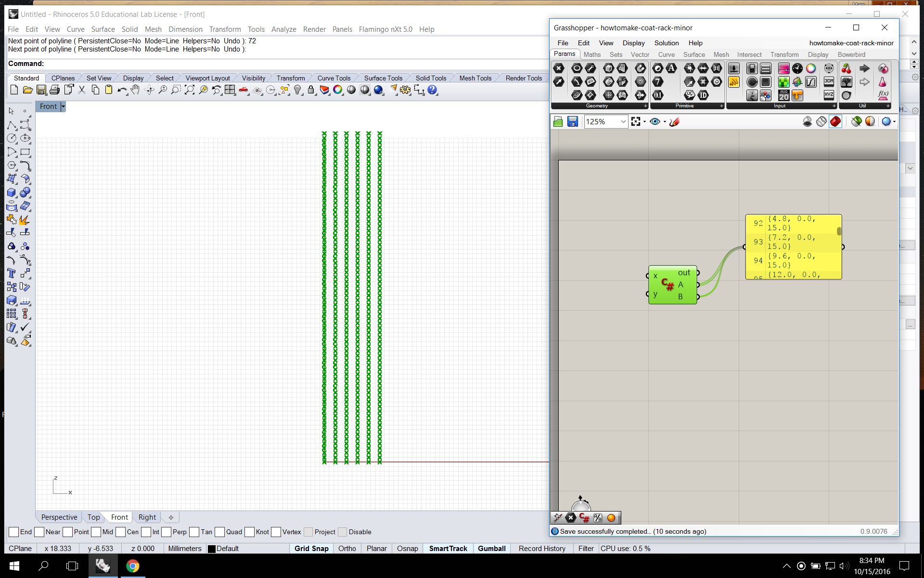Click Rhino's Zoom Extents toolbar icon
Image resolution: width=924 pixels, height=578 pixels.
click(x=190, y=90)
